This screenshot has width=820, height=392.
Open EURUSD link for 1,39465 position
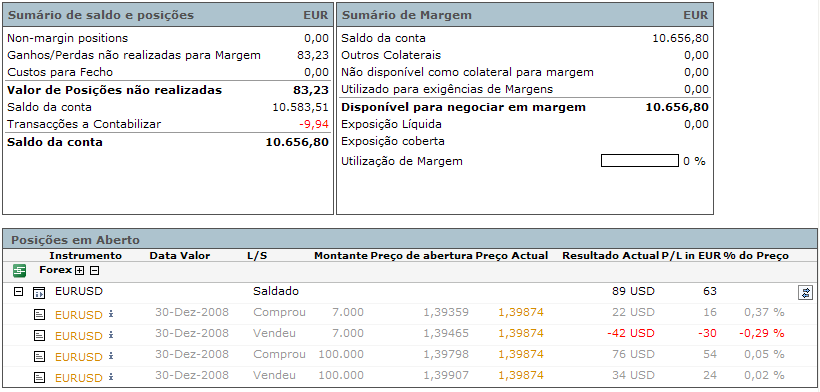point(78,336)
